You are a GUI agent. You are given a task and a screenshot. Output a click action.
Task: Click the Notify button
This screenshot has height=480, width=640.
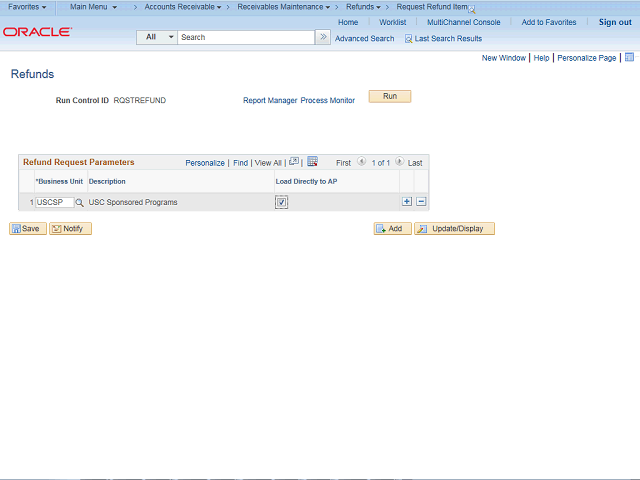click(70, 229)
